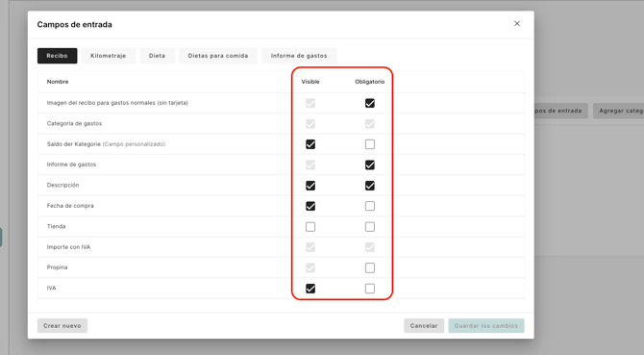Make Fecha de compra obligatory
Viewport: 644px width, 355px height.
click(370, 206)
